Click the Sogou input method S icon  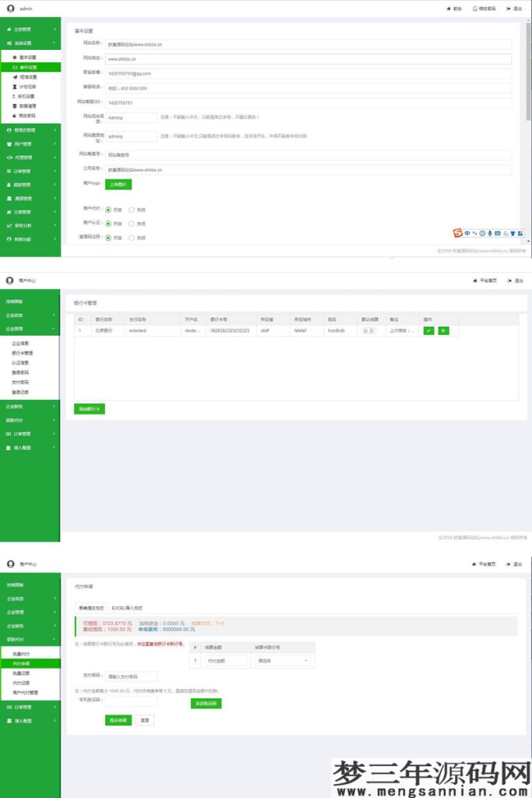click(459, 233)
